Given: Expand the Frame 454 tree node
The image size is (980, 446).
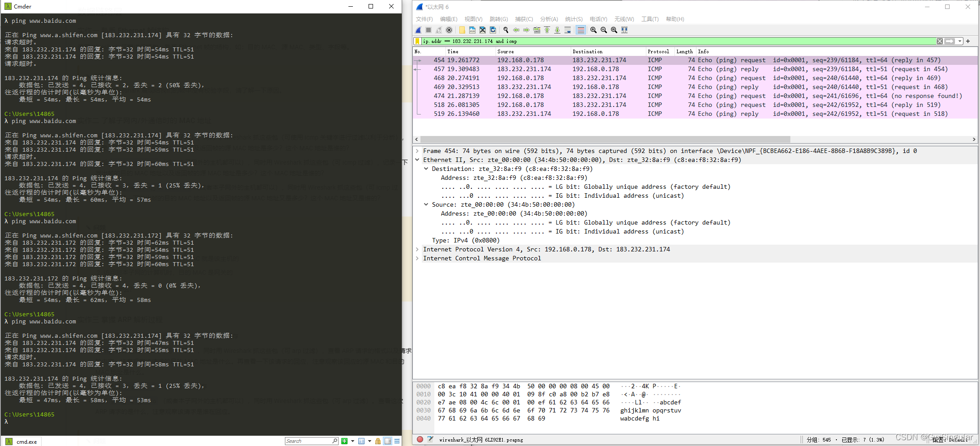Looking at the screenshot, I should point(417,151).
